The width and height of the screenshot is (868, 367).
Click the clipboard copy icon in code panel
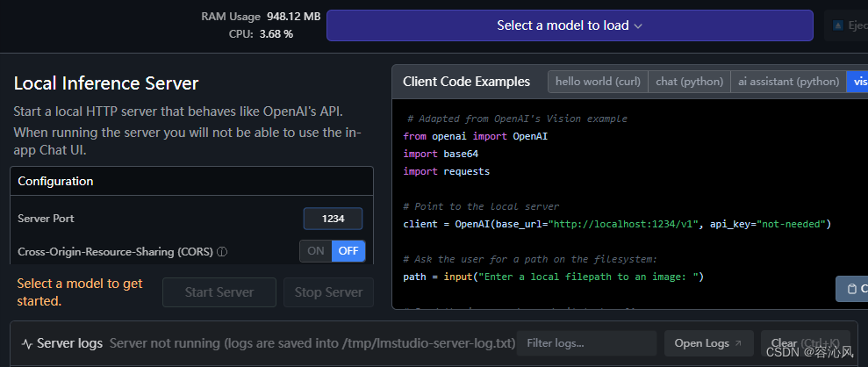click(852, 288)
